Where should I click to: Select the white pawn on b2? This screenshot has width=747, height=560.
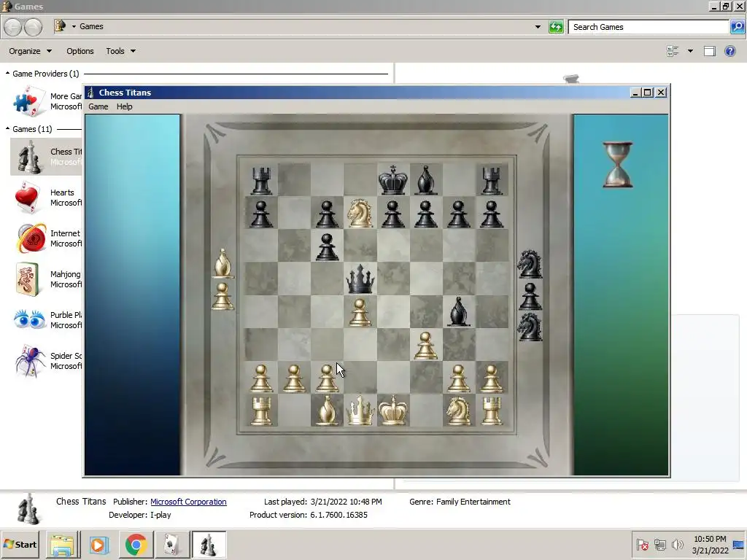294,378
